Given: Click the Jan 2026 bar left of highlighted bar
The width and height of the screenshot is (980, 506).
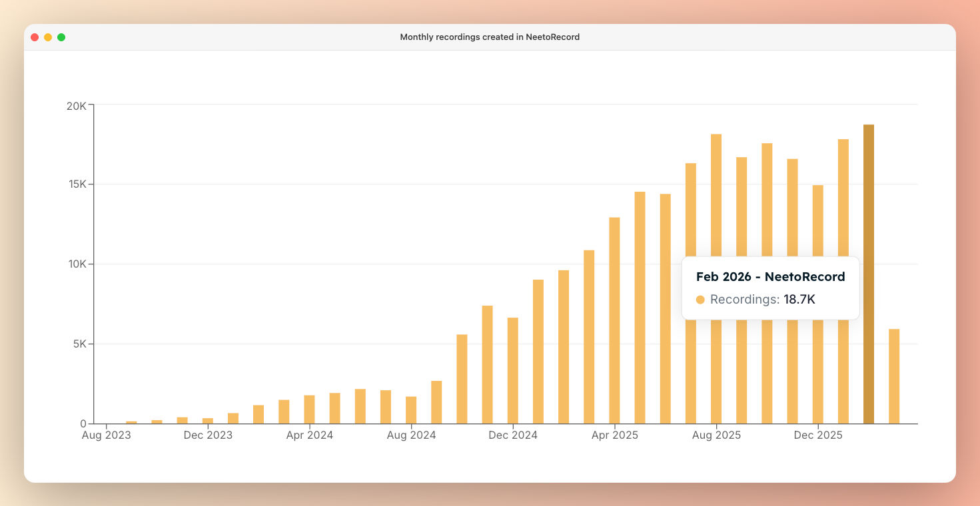Looking at the screenshot, I should [x=843, y=200].
